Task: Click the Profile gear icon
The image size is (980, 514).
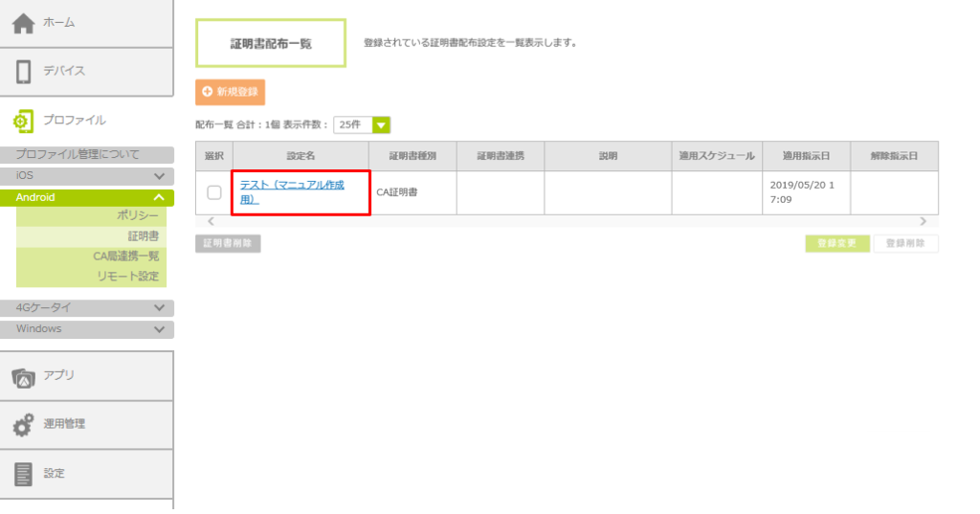Action: (x=23, y=121)
